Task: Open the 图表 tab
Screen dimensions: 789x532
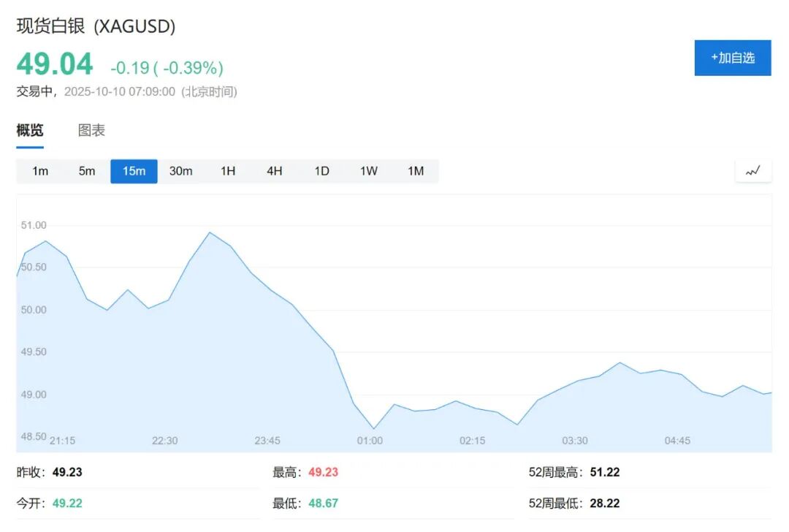Action: [x=91, y=131]
